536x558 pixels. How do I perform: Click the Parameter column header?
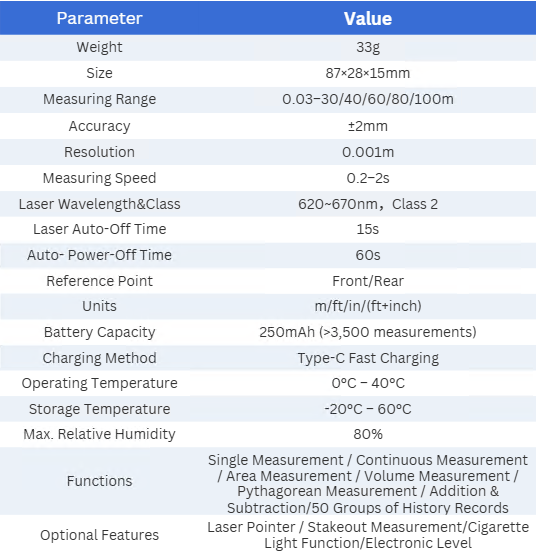pyautogui.click(x=99, y=18)
